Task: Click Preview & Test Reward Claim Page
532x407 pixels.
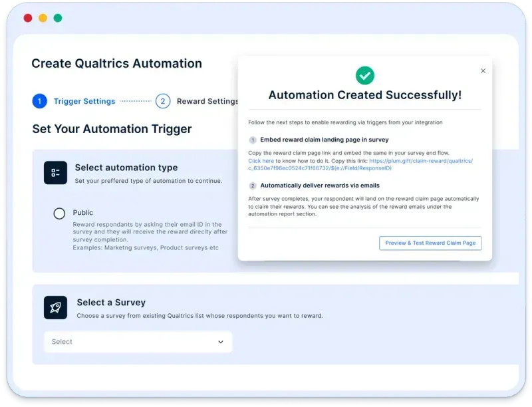Action: pyautogui.click(x=430, y=243)
